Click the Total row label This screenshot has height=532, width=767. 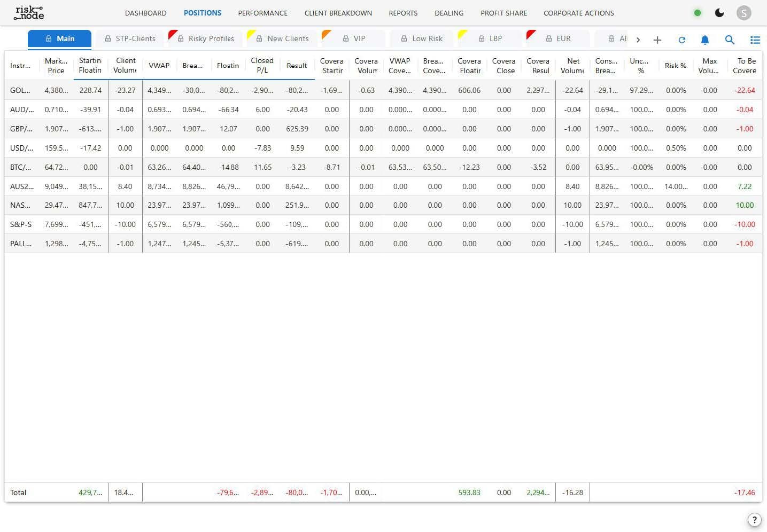[18, 492]
